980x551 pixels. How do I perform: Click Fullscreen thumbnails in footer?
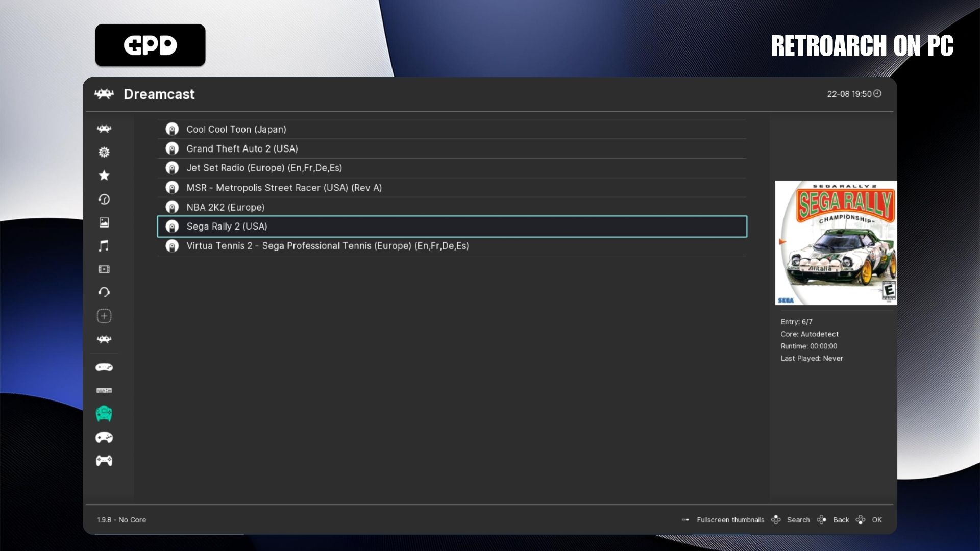pyautogui.click(x=730, y=520)
